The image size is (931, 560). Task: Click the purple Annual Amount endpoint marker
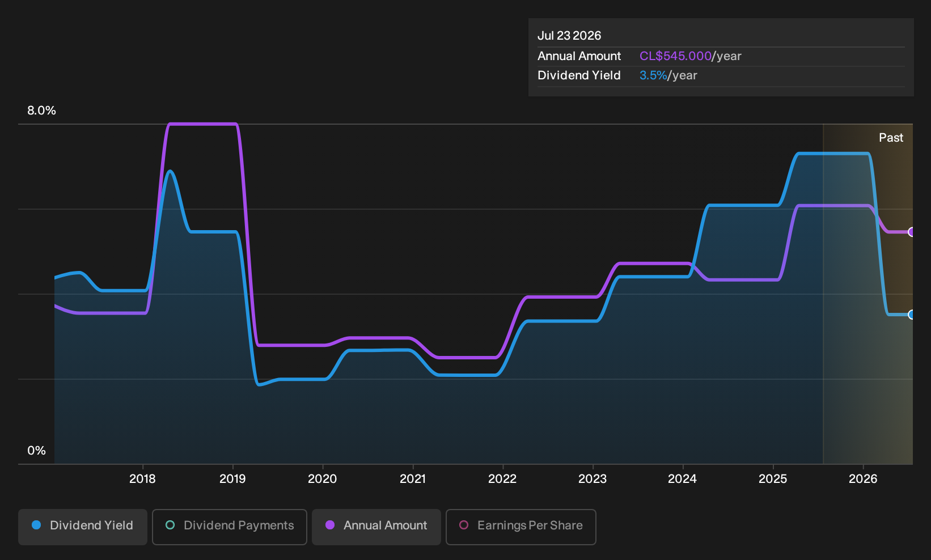click(x=911, y=232)
